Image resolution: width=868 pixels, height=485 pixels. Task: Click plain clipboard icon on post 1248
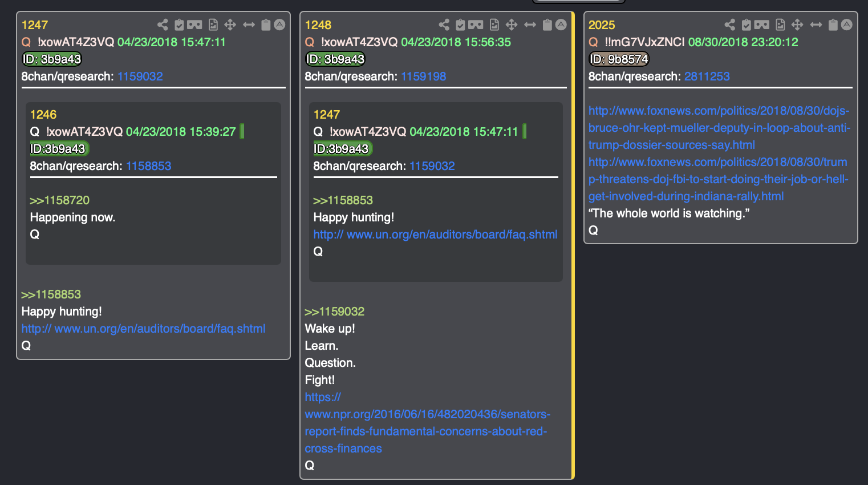tap(547, 25)
